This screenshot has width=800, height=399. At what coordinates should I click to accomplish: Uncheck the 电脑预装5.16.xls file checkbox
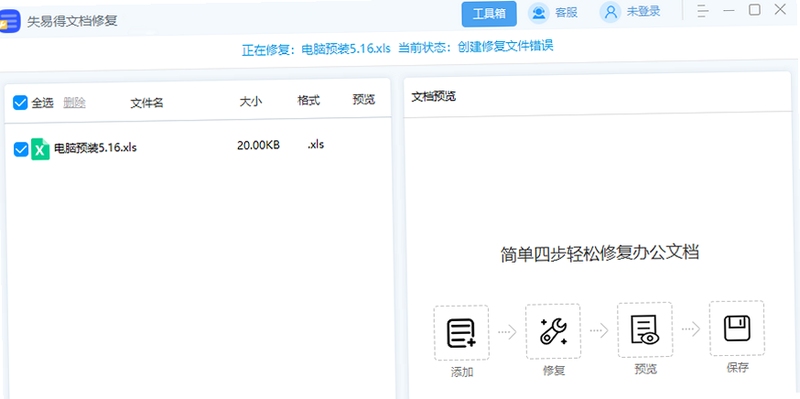[x=21, y=149]
